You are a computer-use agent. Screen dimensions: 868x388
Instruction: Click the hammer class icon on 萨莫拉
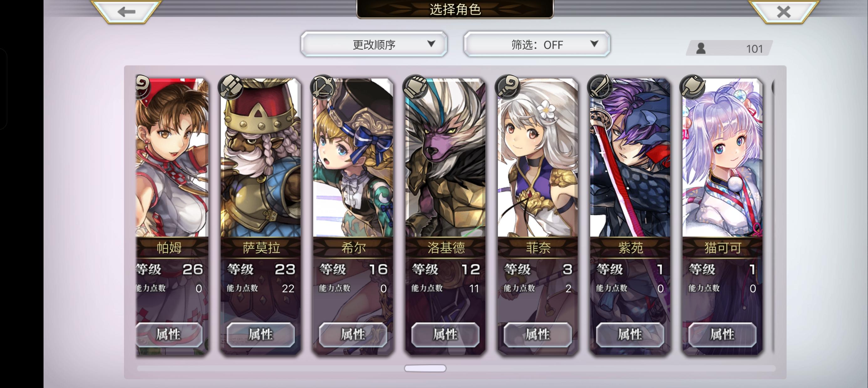231,87
